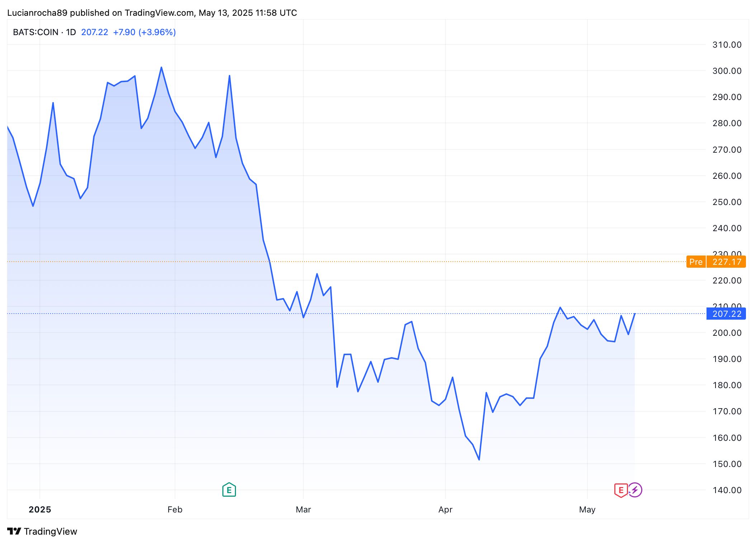
Task: Click the 1D interval label
Action: pos(71,32)
